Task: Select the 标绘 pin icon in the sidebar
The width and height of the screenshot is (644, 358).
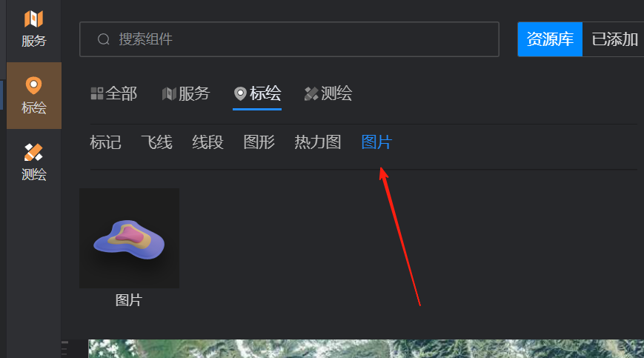Action: click(33, 85)
